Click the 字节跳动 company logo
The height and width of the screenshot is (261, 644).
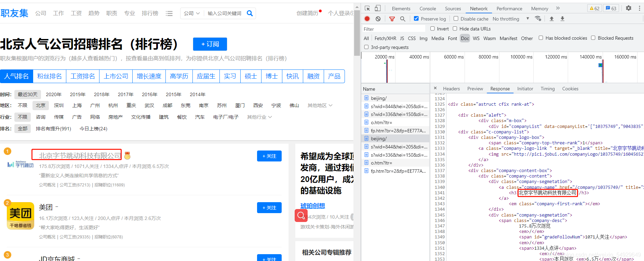(20, 165)
